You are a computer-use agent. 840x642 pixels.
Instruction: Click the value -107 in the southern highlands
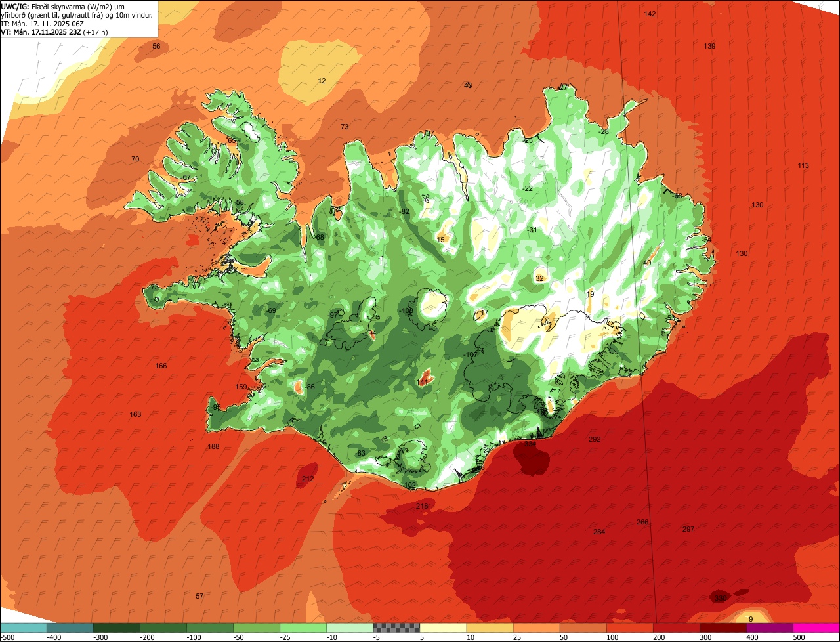pyautogui.click(x=471, y=354)
